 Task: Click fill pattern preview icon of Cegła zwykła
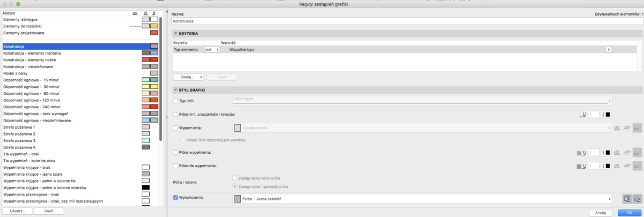(238, 128)
